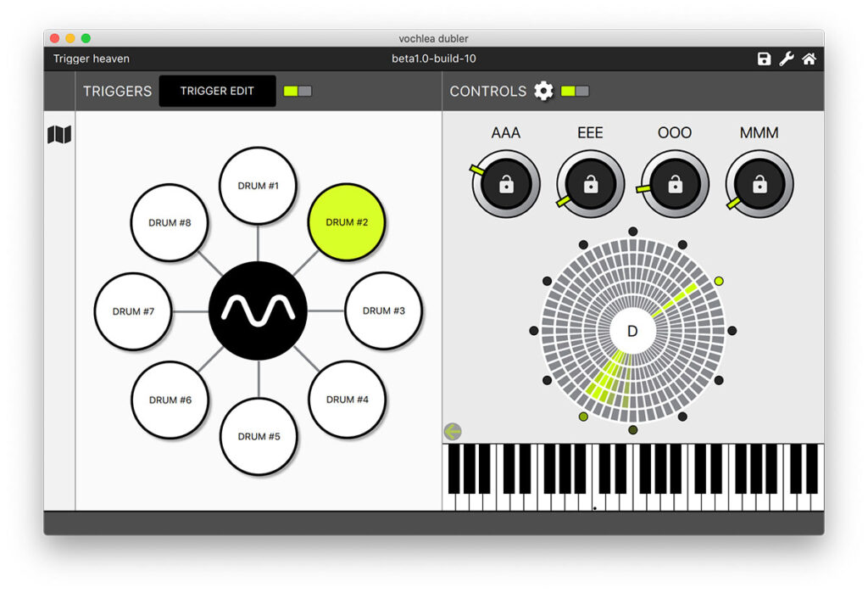The height and width of the screenshot is (593, 868).
Task: Toggle the TRIGGERS on/off switch
Action: click(x=298, y=91)
